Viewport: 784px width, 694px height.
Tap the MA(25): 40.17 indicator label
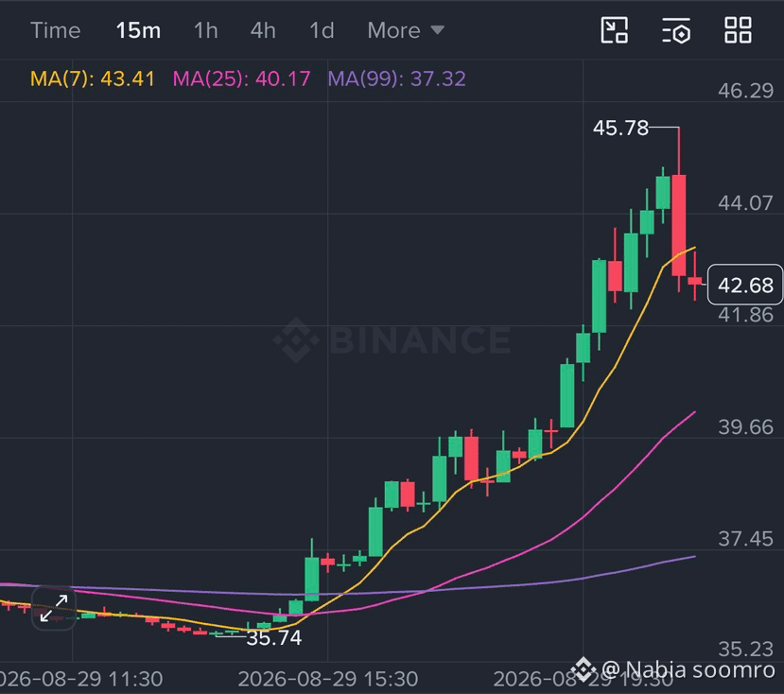(241, 78)
